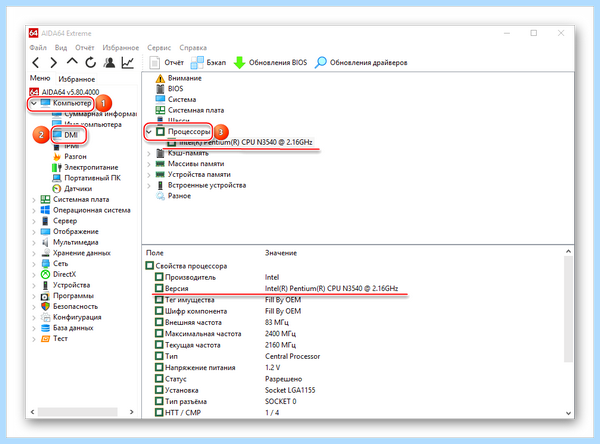This screenshot has width=600, height=444.
Task: Open the Сервис menu
Action: 159,47
